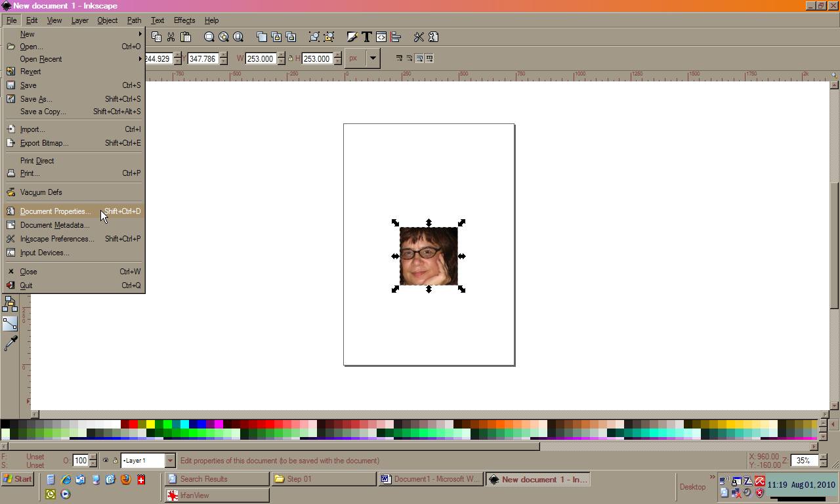Screen dimensions: 840x504
Task: Click the Copy icon in the command toolbar
Action: point(156,37)
